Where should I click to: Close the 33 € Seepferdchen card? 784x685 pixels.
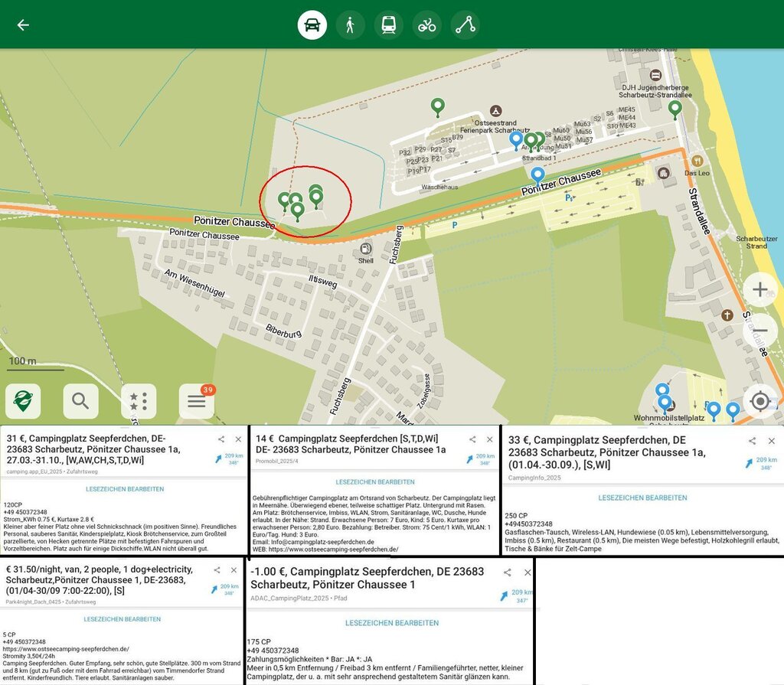pos(772,441)
